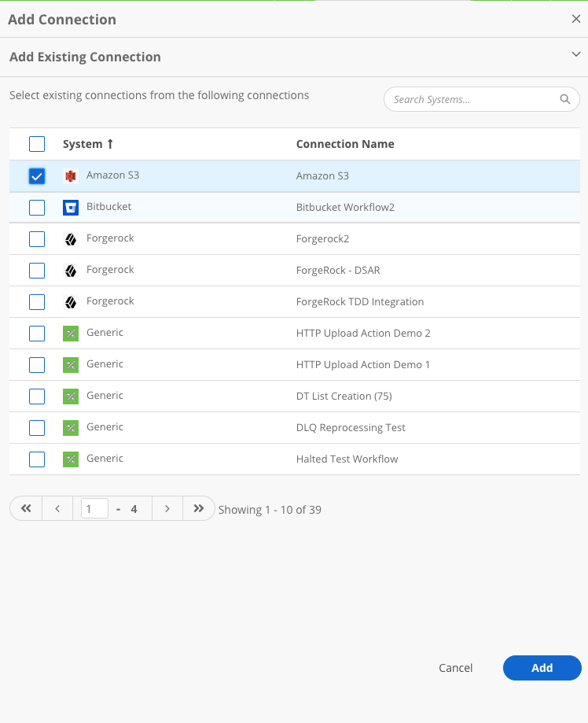Click the Add button

pos(542,668)
